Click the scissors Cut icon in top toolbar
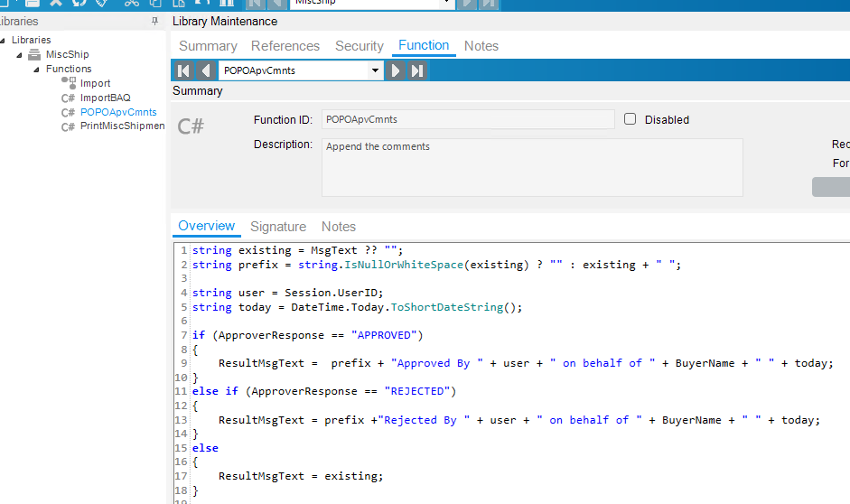 [130, 4]
